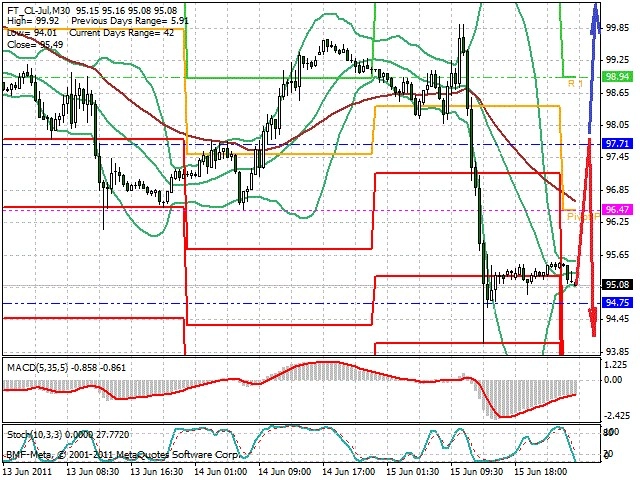The image size is (640, 480).
Task: Click the MACD(5,35,5) indicator label
Action: (x=38, y=368)
